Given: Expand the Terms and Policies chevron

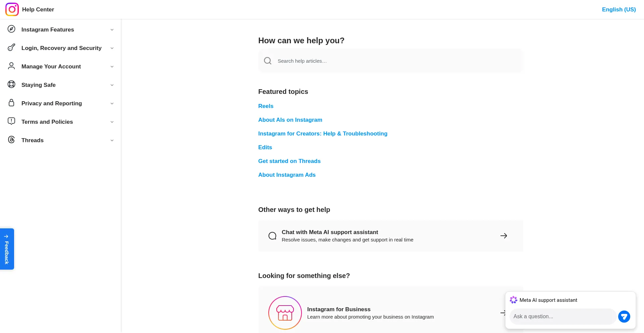Looking at the screenshot, I should click(112, 122).
